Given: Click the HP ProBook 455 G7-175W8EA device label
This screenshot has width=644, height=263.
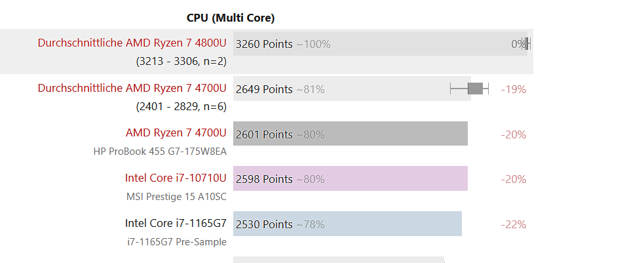Looking at the screenshot, I should pyautogui.click(x=160, y=152).
